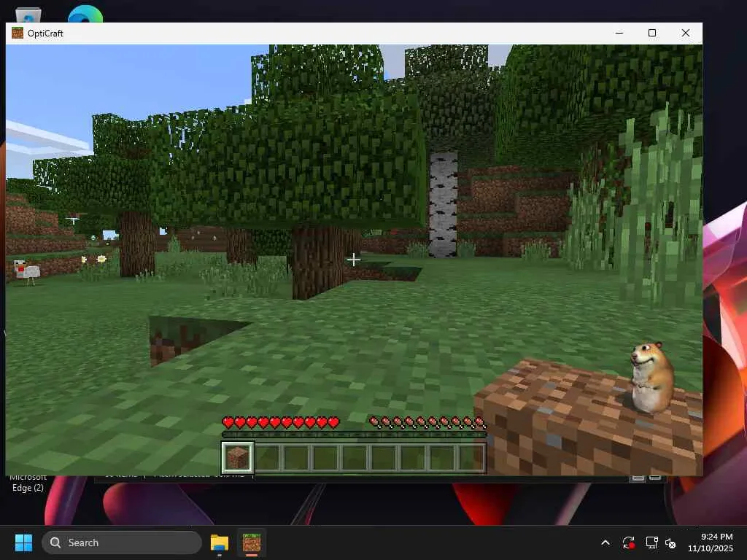Open the network display tray icon
The image size is (747, 560).
651,542
